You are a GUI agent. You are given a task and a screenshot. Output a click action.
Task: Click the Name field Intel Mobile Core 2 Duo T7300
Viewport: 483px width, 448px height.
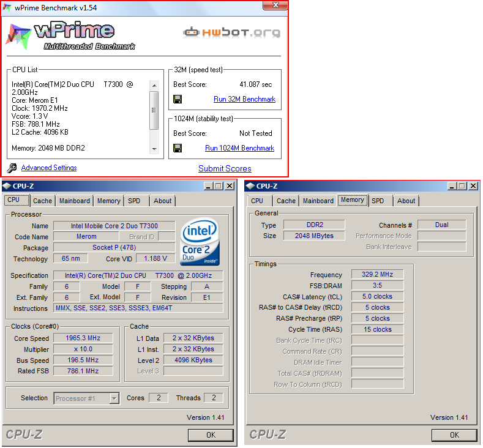point(114,226)
